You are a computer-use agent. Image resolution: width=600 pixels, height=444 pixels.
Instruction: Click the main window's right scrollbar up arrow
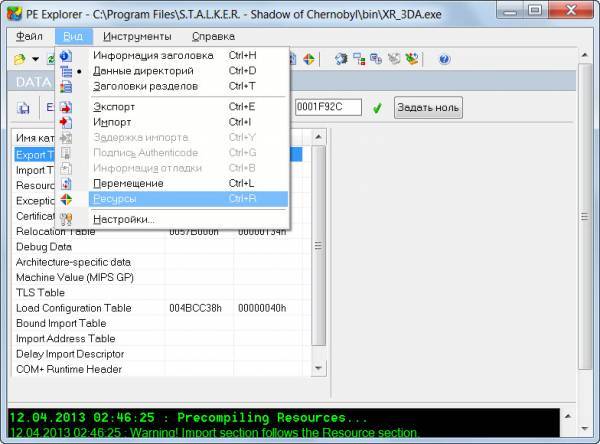(584, 56)
